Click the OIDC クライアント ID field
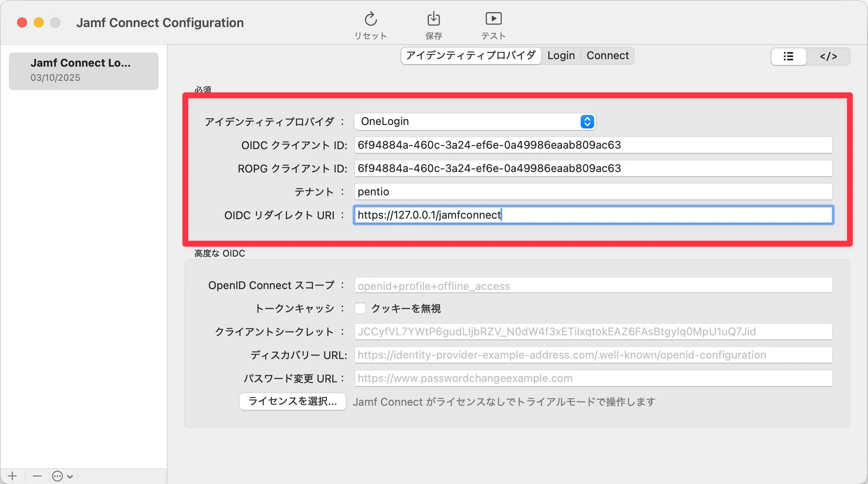 pyautogui.click(x=593, y=145)
